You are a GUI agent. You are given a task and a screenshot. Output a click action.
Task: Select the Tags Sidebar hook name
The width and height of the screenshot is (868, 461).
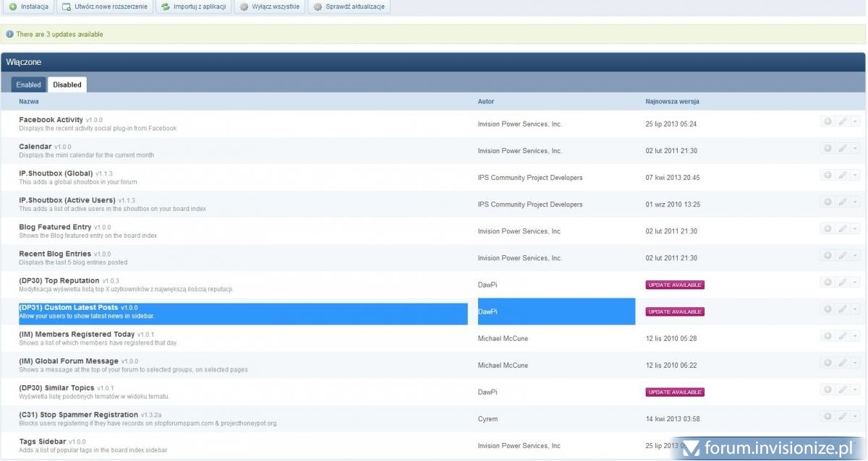[43, 441]
